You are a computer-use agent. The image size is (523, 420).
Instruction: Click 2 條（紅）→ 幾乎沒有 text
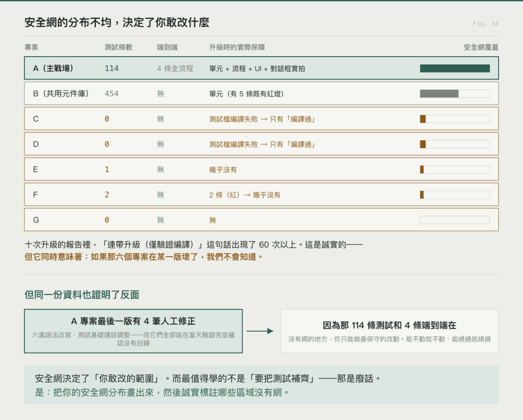[245, 195]
